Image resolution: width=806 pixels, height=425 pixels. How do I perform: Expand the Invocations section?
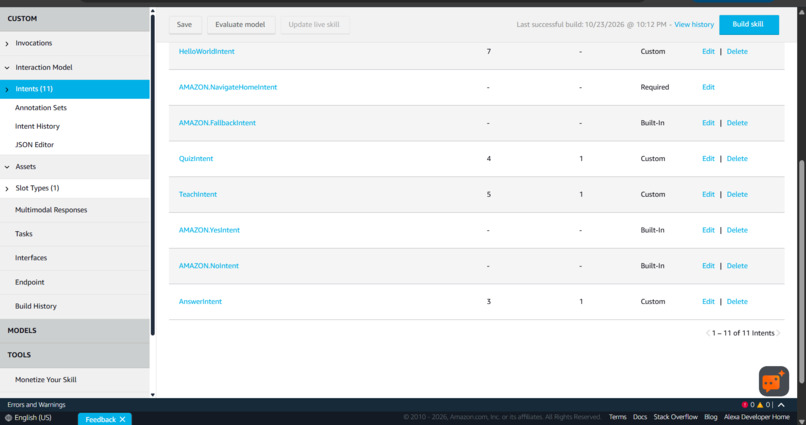pyautogui.click(x=7, y=44)
